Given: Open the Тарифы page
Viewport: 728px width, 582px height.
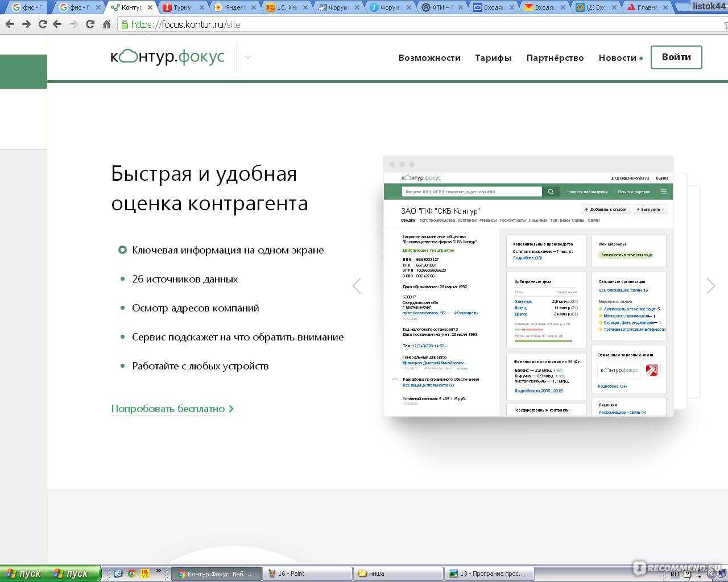Looking at the screenshot, I should coord(493,57).
